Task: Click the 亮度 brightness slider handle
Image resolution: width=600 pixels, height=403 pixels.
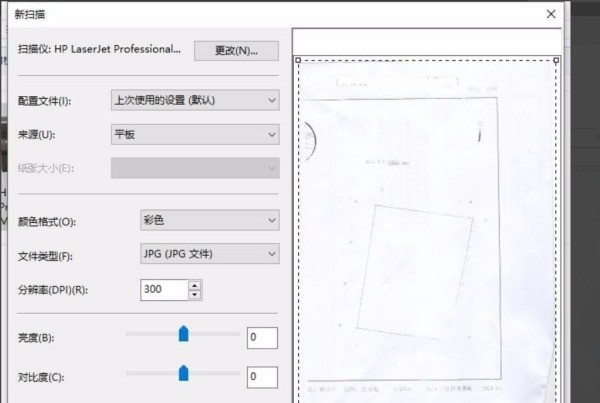Action: [x=183, y=334]
